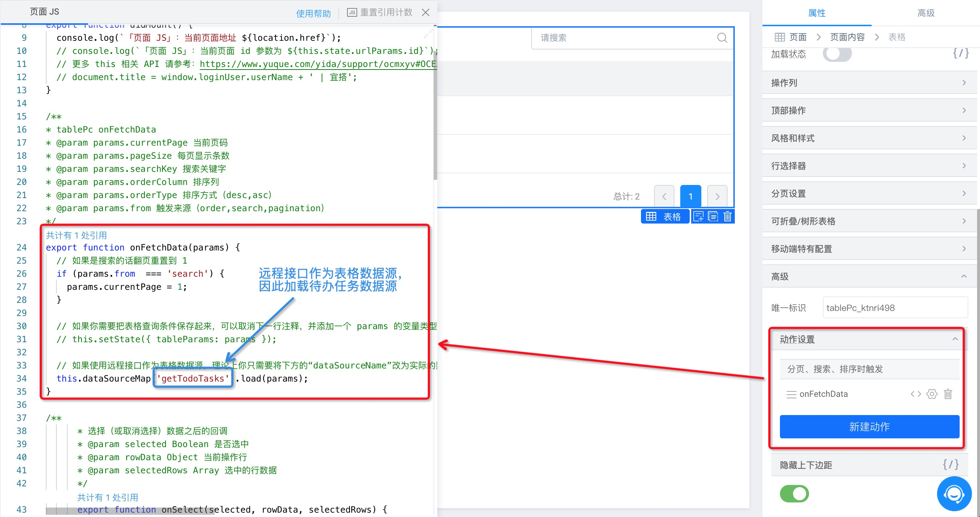Screen dimensions: 980x517
Task: Expand the 风格和样式 section
Action: [870, 138]
